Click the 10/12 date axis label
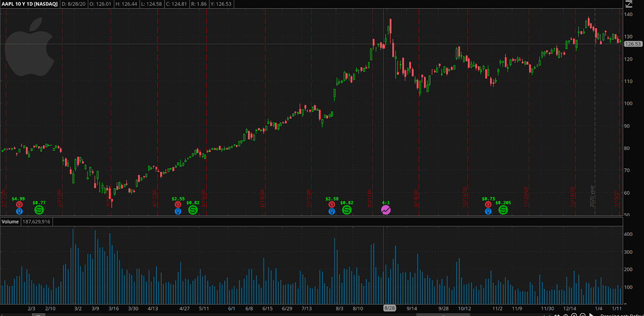 tap(465, 308)
